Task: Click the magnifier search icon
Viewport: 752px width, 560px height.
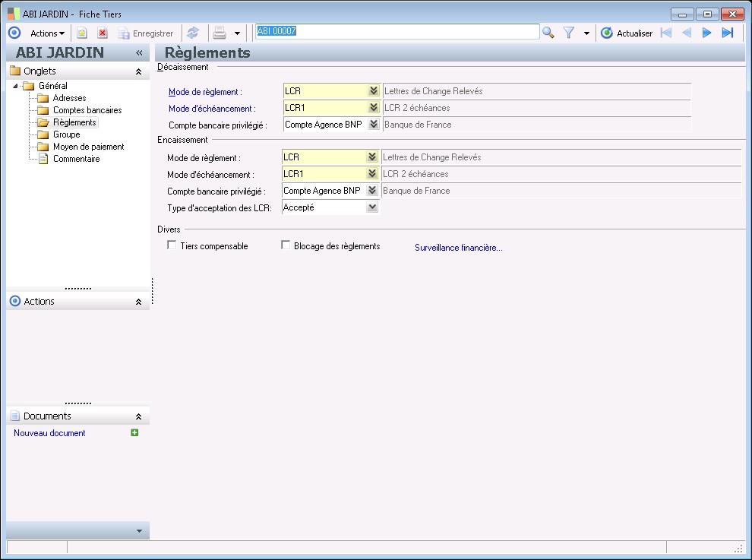Action: pos(548,33)
